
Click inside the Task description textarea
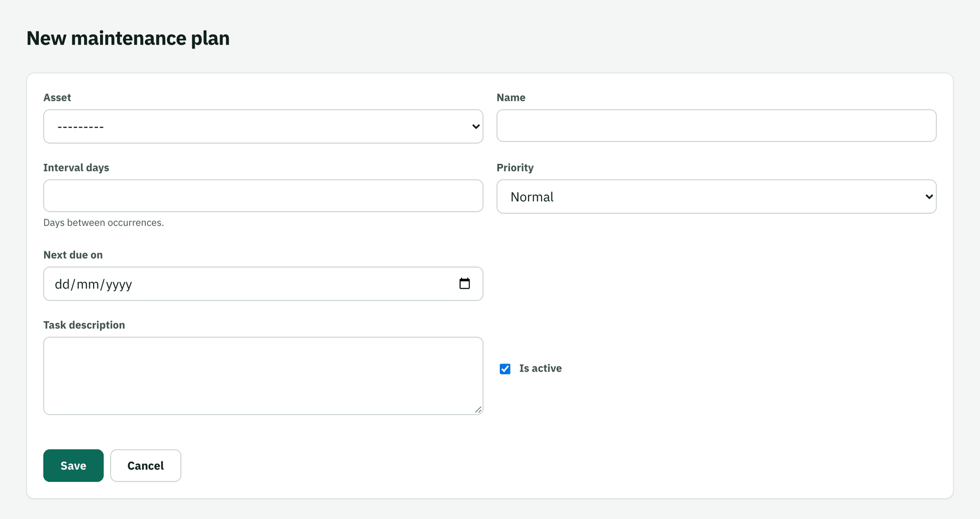263,376
